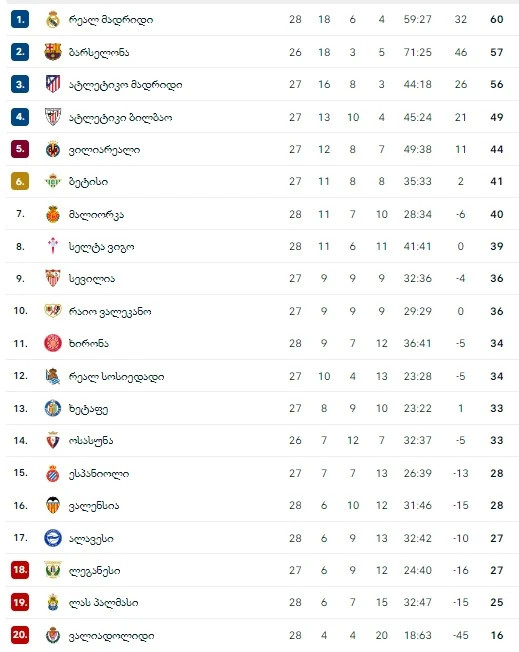The width and height of the screenshot is (519, 652).
Task: Click the Valencia bat crest
Action: tap(53, 505)
